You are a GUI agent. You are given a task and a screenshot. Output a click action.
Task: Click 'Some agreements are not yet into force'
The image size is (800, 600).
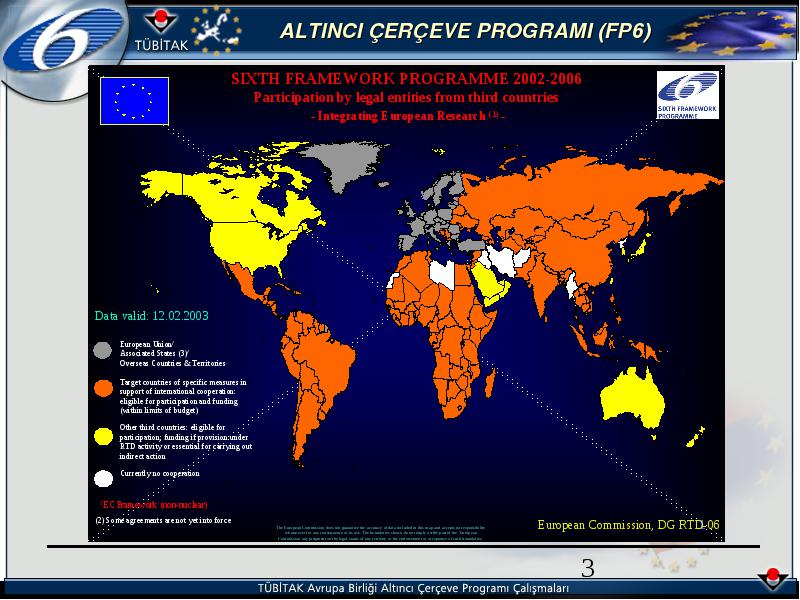click(x=163, y=520)
